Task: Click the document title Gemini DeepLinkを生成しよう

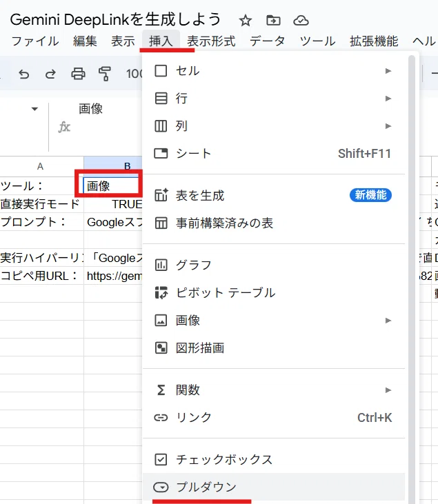Action: click(115, 19)
